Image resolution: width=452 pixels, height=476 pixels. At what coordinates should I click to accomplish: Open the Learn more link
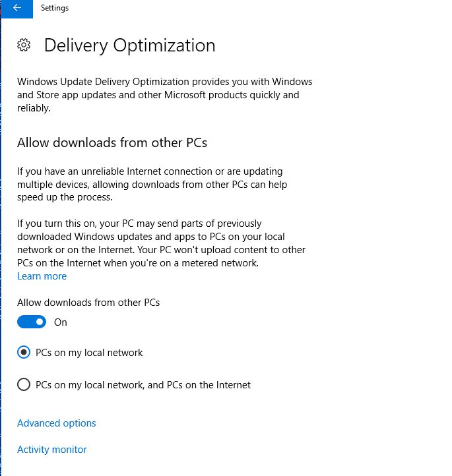(x=42, y=276)
